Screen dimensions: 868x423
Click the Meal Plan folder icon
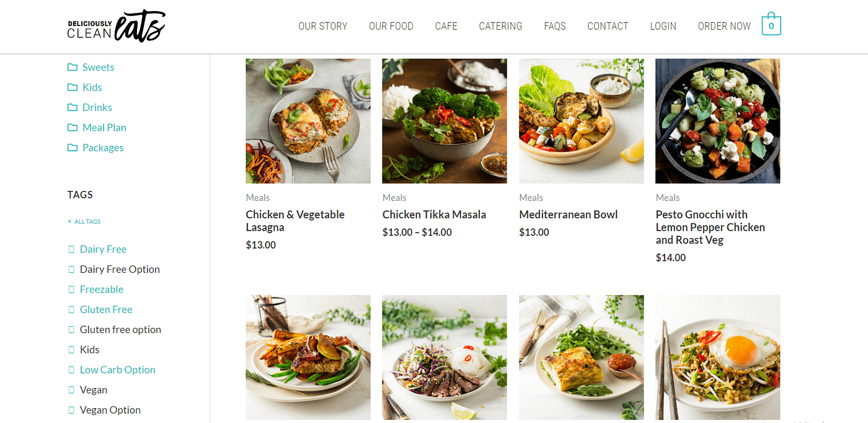pos(73,128)
